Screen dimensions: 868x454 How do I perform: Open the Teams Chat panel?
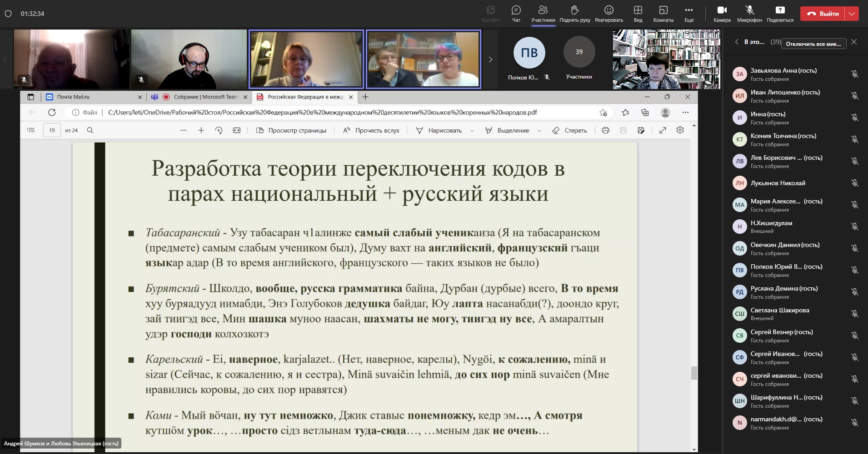pyautogui.click(x=516, y=10)
